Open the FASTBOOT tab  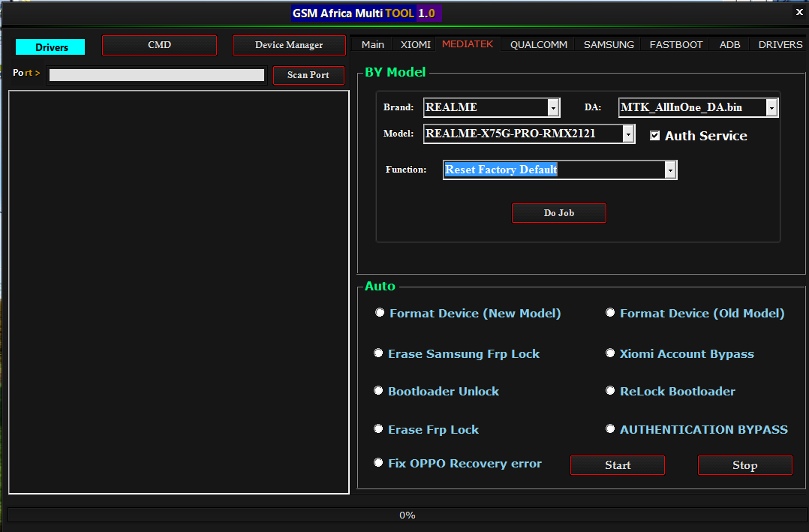[x=676, y=44]
